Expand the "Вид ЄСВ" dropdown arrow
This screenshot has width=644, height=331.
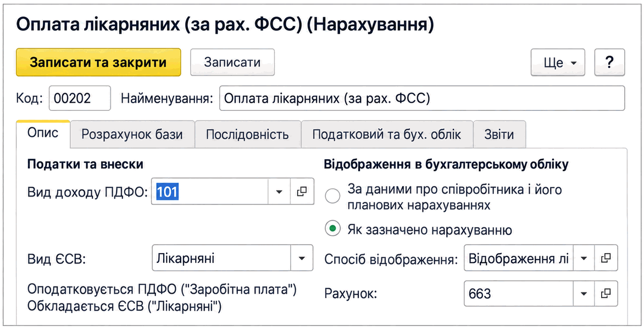click(302, 258)
